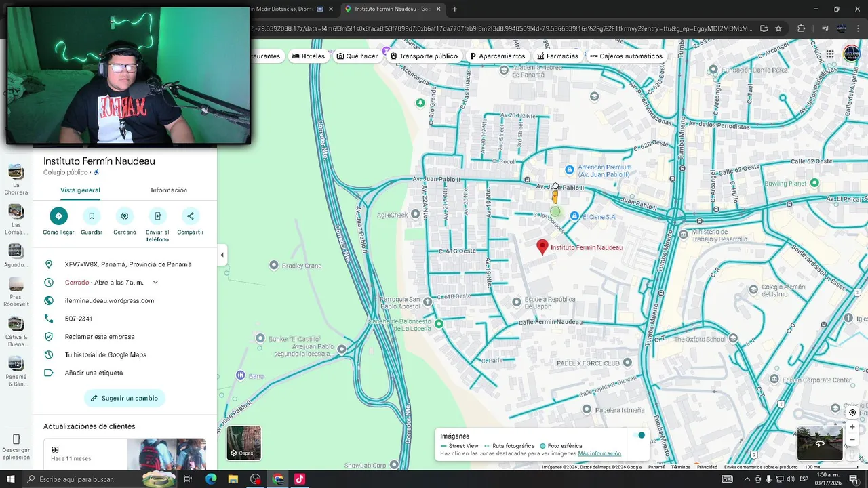The image size is (868, 488).
Task: Open File Explorer from taskbar
Action: (233, 479)
